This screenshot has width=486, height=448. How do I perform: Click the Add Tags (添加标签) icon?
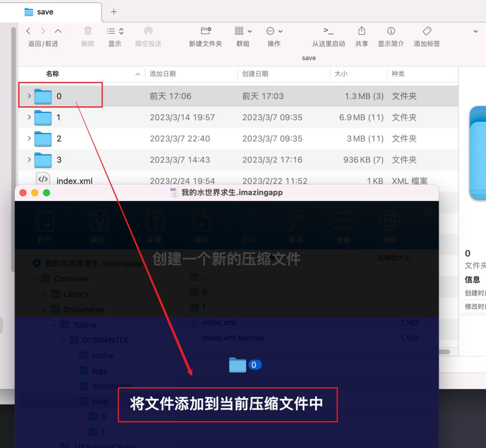coord(427,31)
